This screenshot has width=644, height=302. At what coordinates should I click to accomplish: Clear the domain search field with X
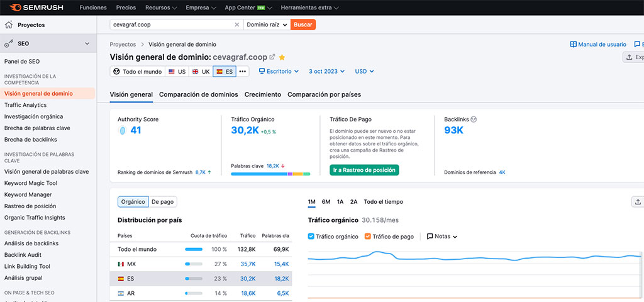click(x=237, y=25)
